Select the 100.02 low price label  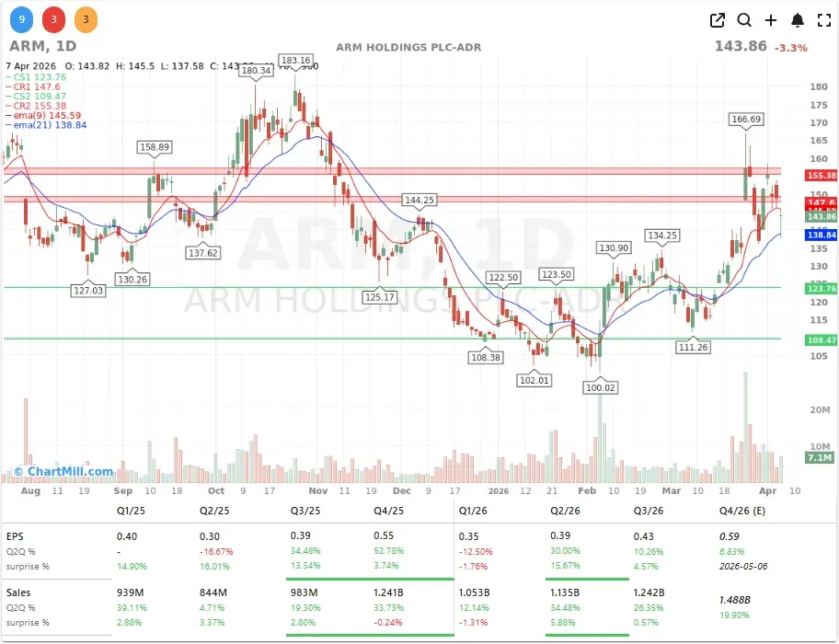602,388
